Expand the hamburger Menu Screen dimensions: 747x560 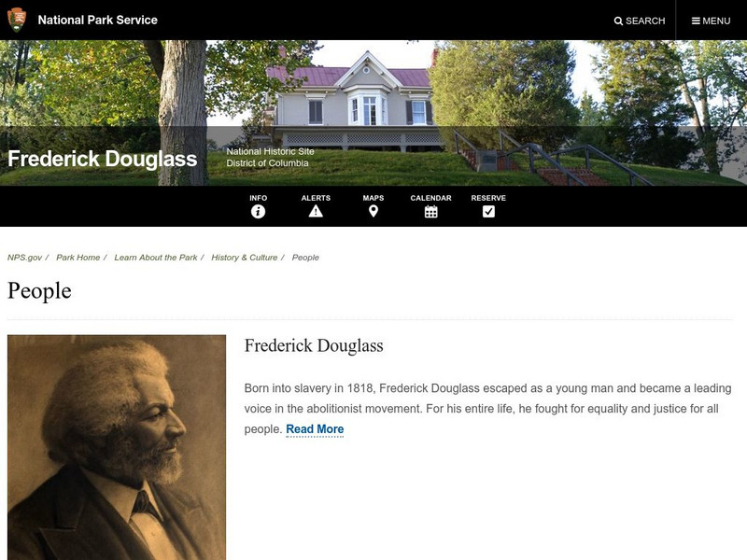[711, 21]
